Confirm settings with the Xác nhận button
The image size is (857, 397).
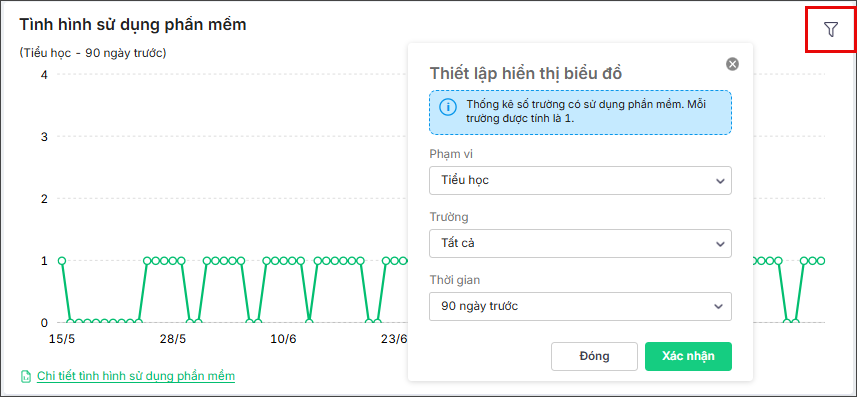688,357
